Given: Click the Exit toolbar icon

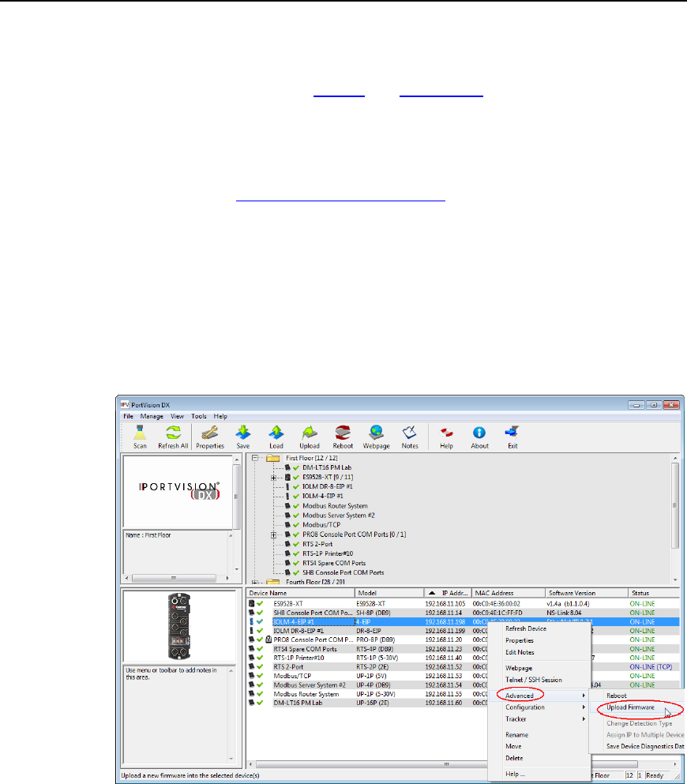Looking at the screenshot, I should 512,437.
